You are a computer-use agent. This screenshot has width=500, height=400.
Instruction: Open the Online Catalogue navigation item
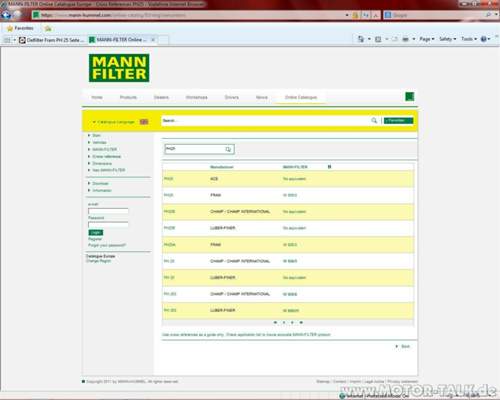point(301,97)
